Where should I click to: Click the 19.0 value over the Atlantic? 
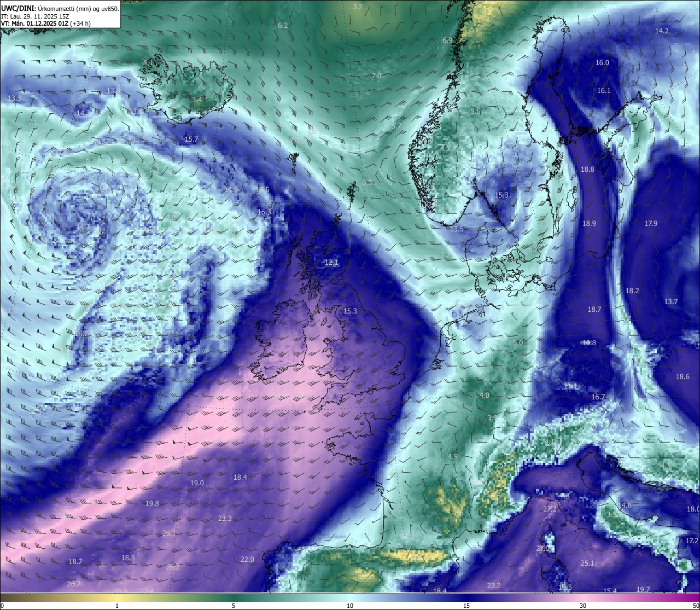pyautogui.click(x=197, y=483)
